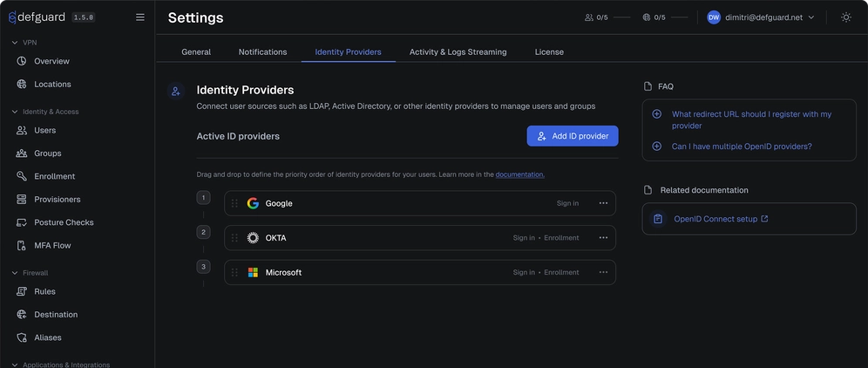Open the Activity & Logs Streaming tab
The height and width of the screenshot is (368, 868).
click(458, 52)
